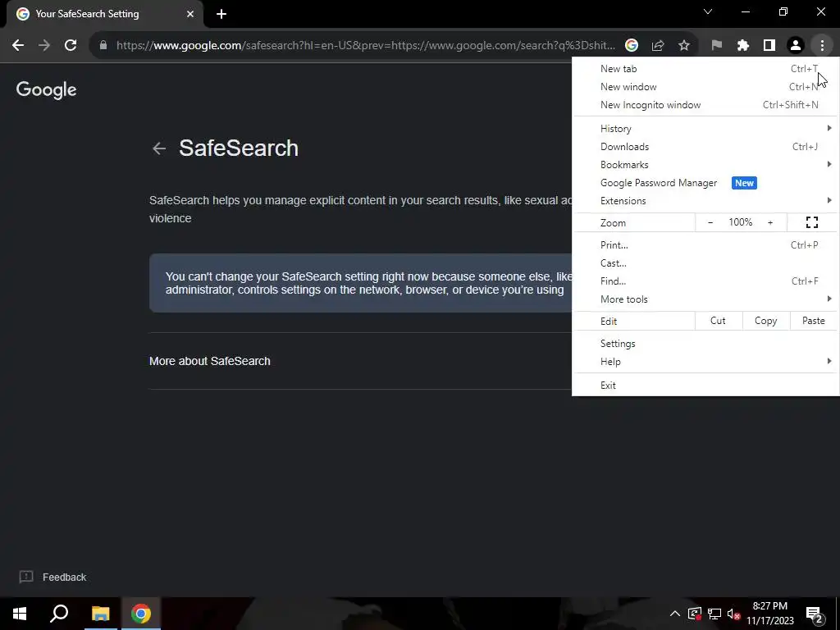Open Google Password Manager
840x630 pixels.
pyautogui.click(x=705, y=183)
